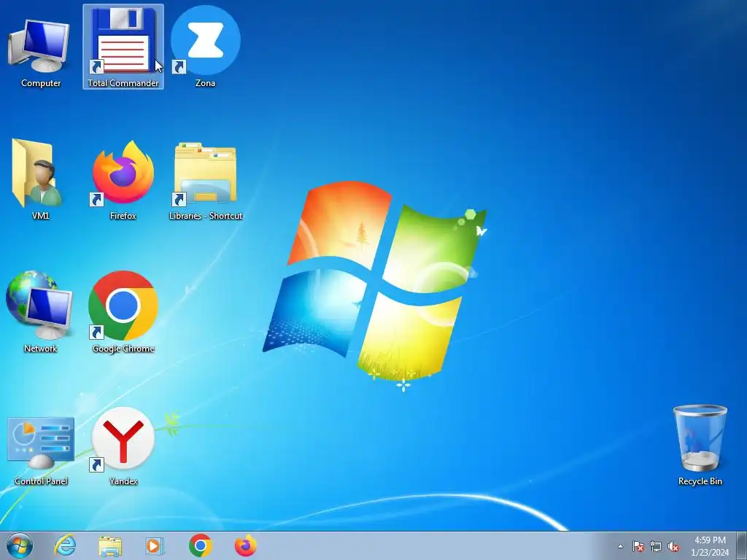Click the 'Google Chrome' label text

coord(123,349)
